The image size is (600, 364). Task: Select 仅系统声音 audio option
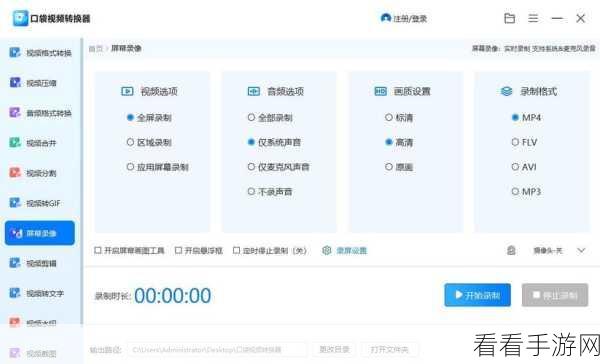(x=274, y=142)
